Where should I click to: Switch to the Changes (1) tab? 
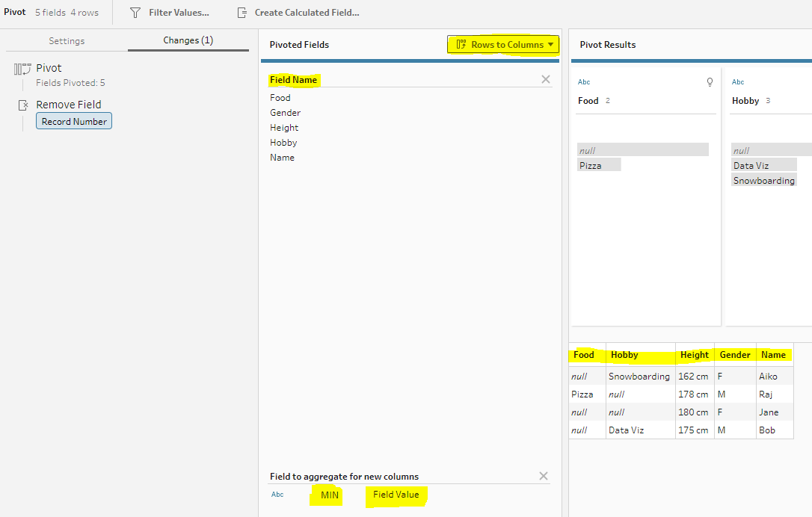[188, 40]
